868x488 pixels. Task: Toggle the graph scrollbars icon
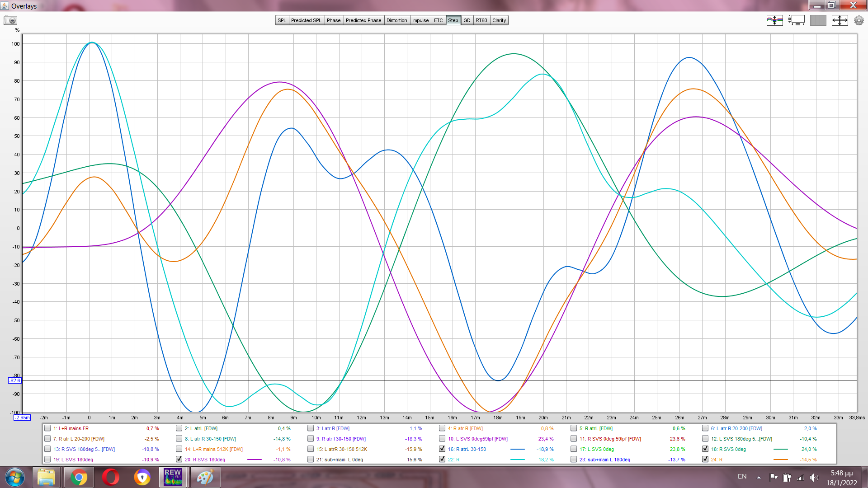[797, 20]
